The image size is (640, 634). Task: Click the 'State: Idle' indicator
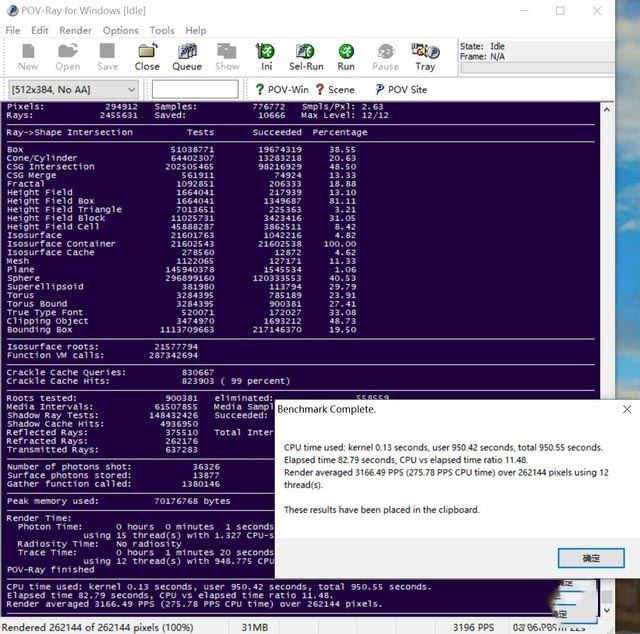point(482,46)
